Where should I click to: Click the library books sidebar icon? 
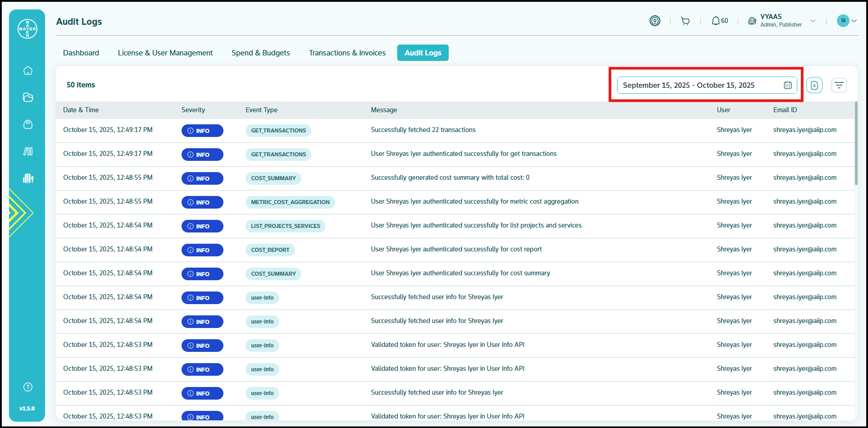pyautogui.click(x=28, y=151)
